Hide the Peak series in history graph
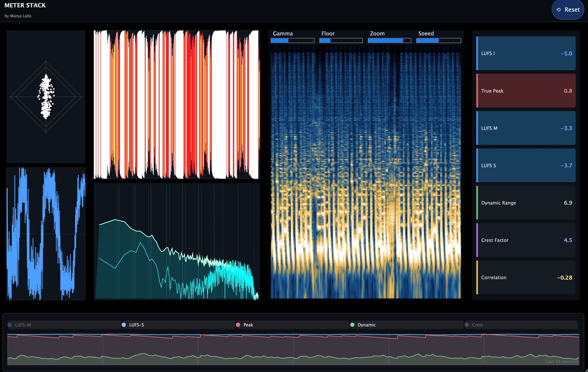Viewport: 588px width, 372px height. tap(292, 325)
